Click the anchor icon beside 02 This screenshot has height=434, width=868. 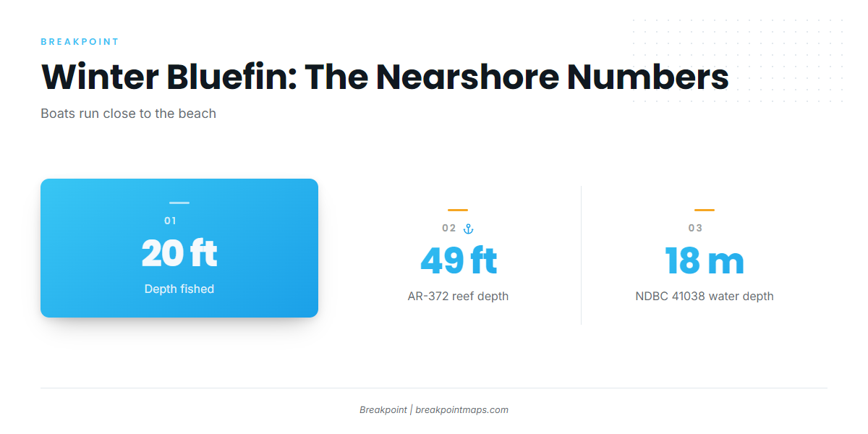point(468,229)
